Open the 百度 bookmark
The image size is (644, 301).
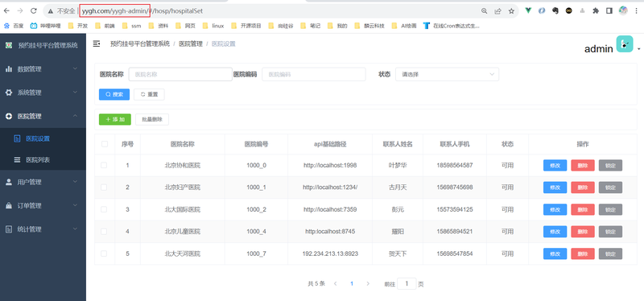14,26
